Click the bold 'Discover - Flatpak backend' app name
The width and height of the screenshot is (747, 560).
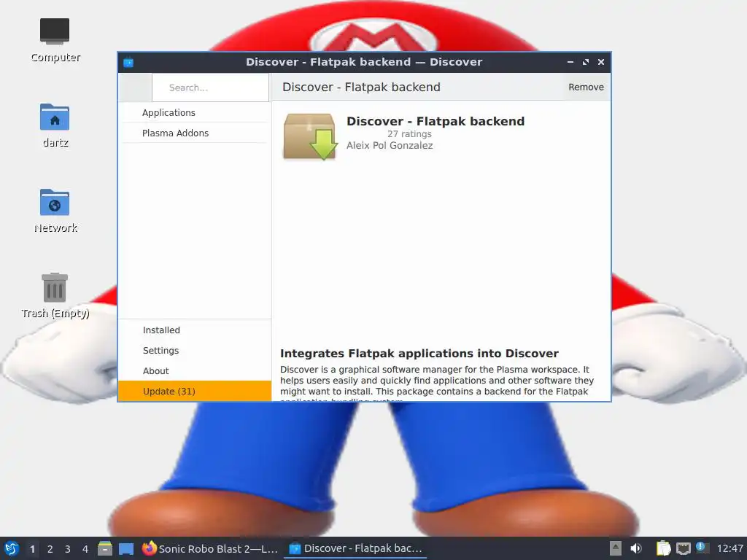(436, 122)
